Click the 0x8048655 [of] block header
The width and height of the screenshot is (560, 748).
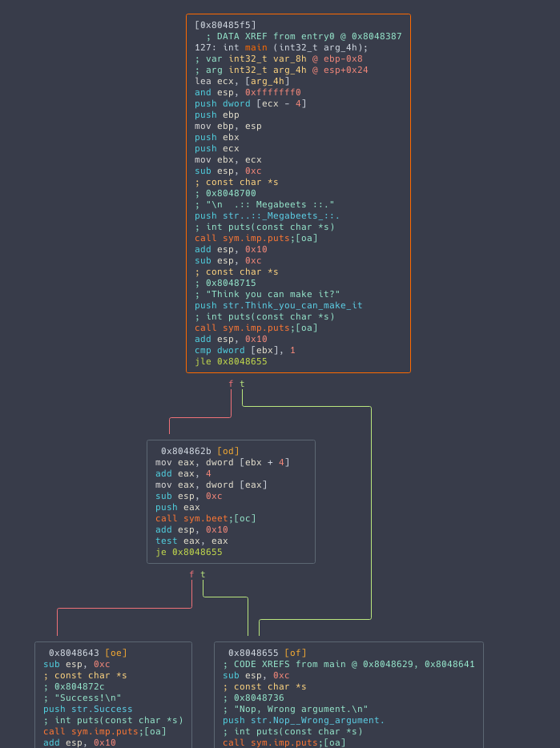(x=267, y=653)
